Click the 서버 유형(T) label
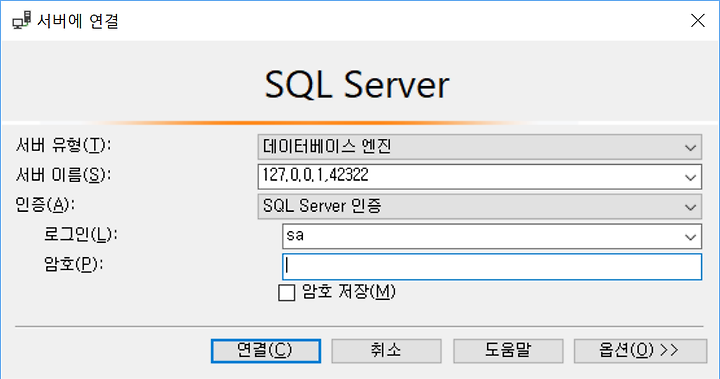 pos(63,146)
